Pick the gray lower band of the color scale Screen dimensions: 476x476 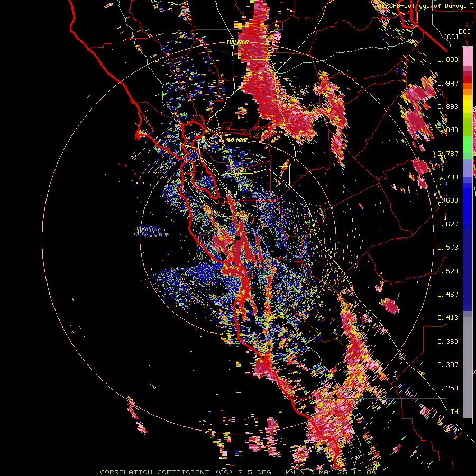coord(467,368)
